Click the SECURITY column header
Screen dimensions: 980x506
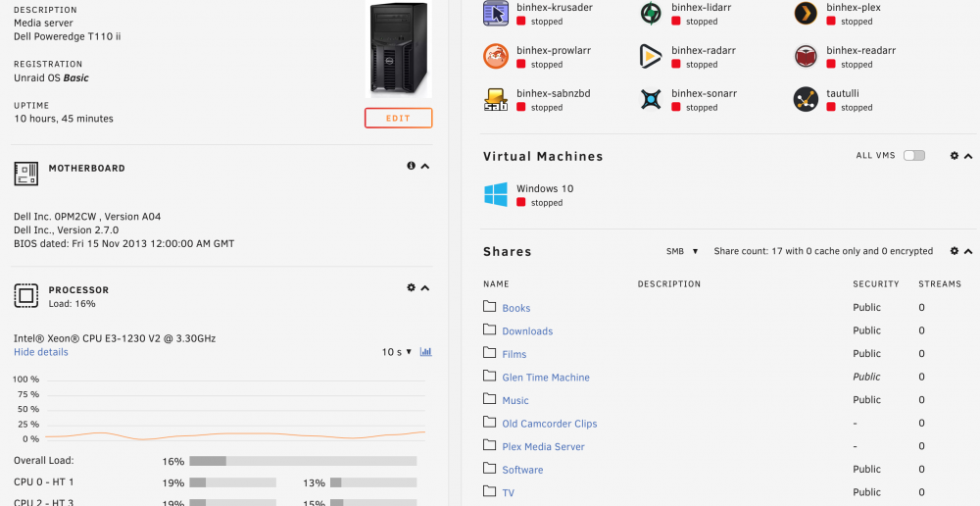pos(876,284)
